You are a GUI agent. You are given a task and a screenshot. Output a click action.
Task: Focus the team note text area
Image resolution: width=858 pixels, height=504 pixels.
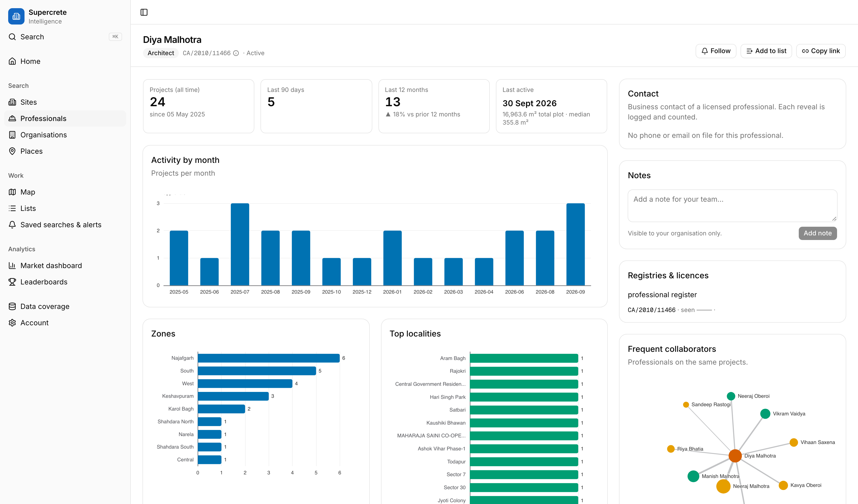[x=732, y=206]
